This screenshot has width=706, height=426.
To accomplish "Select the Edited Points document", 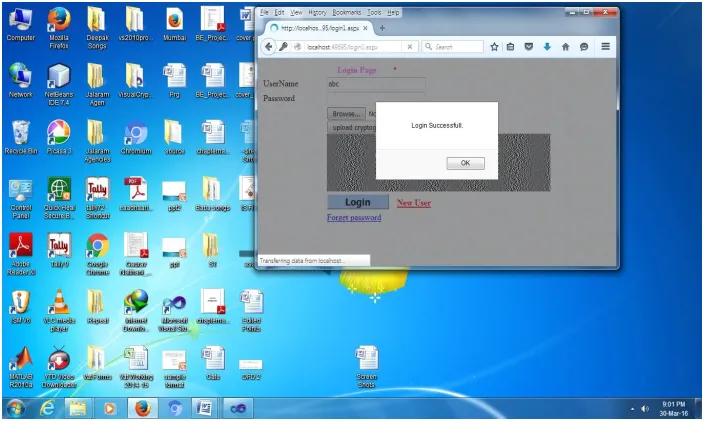I will pyautogui.click(x=251, y=311).
